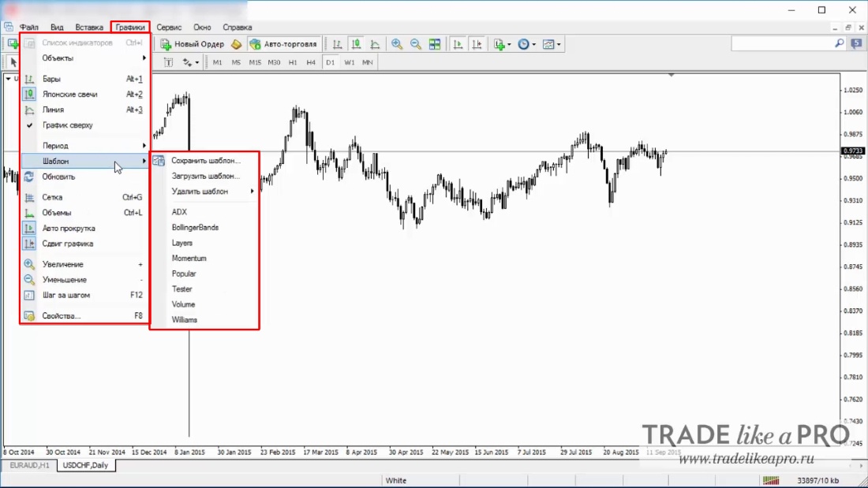Viewport: 868px width, 488px height.
Task: Expand the Объекты submenu
Action: [84, 58]
